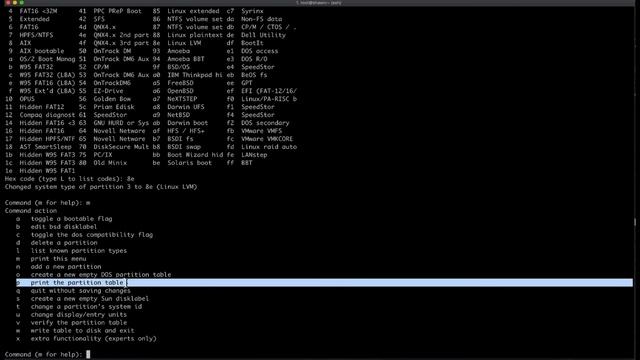Screen dimensions: 640x360
Task: Click the 'Hidden FAT12' partition type entry
Action: (42, 107)
